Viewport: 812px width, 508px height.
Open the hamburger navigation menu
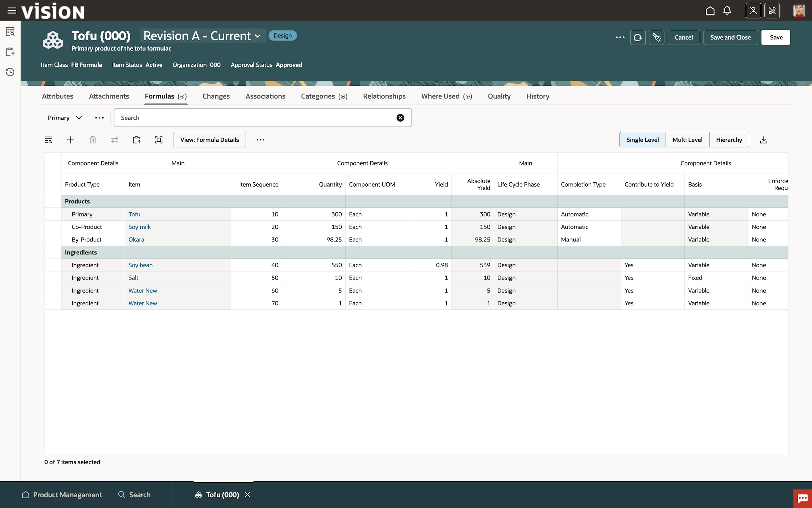[12, 11]
